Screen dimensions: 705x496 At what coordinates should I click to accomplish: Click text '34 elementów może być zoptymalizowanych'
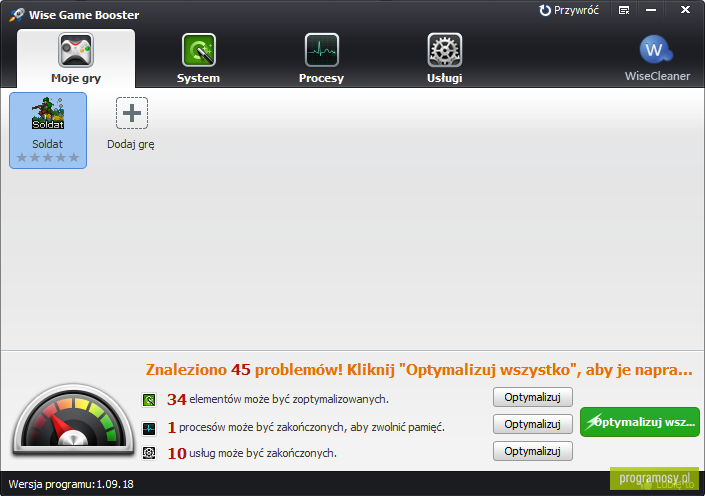click(278, 399)
